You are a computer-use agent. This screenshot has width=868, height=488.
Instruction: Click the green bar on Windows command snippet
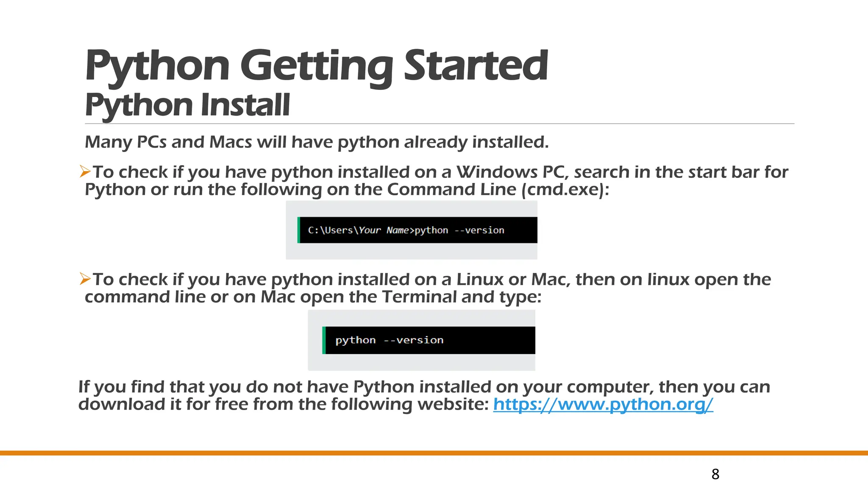click(x=299, y=230)
